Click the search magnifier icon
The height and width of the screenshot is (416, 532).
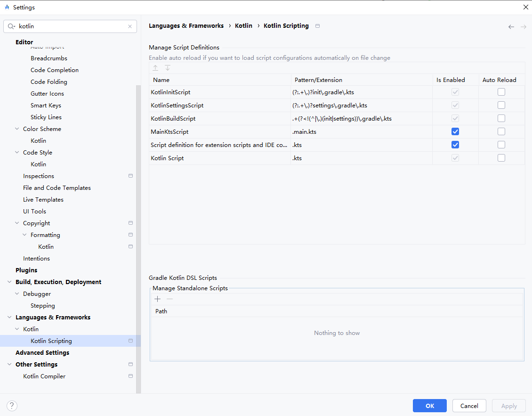(x=11, y=26)
